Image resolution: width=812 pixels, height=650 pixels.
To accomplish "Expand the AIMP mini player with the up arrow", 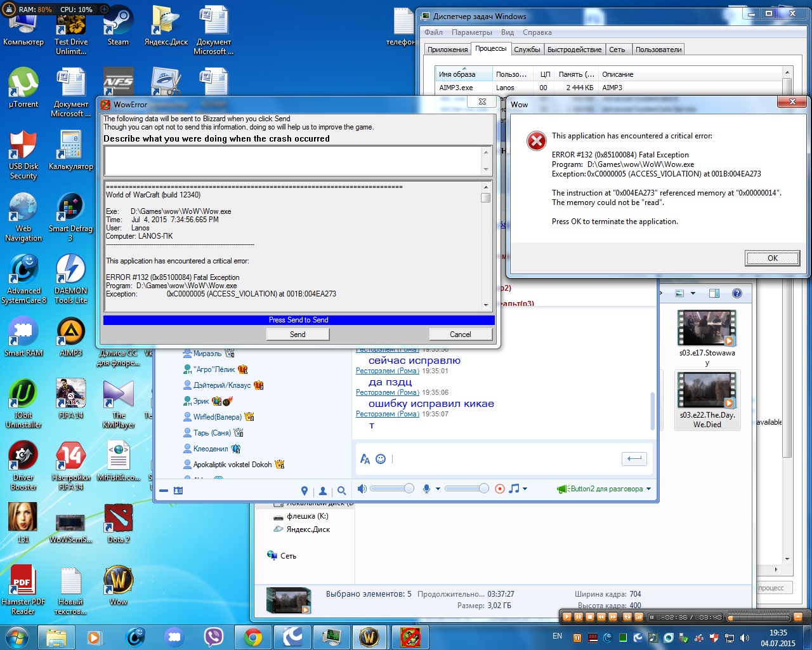I will (798, 617).
